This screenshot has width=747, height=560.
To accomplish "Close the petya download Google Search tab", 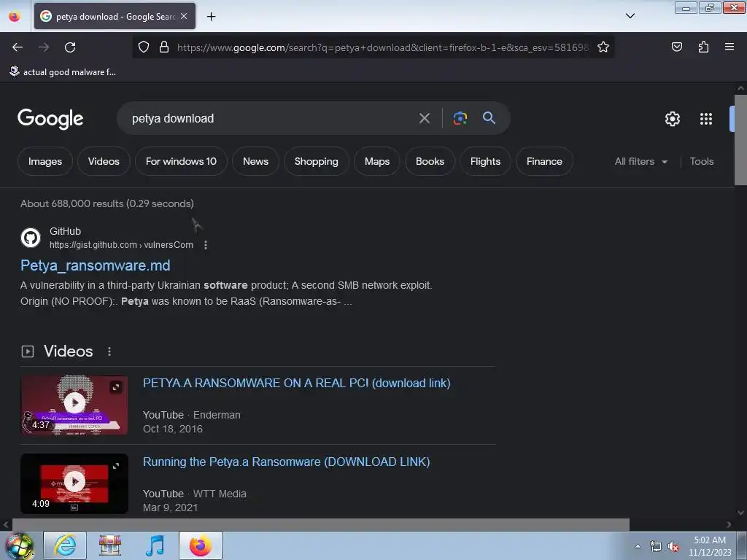I will [184, 16].
